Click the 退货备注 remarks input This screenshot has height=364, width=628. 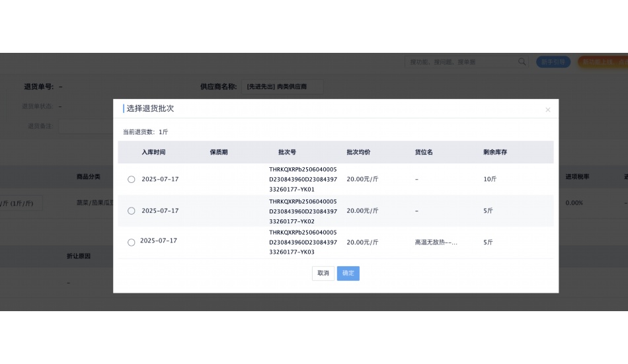click(86, 126)
